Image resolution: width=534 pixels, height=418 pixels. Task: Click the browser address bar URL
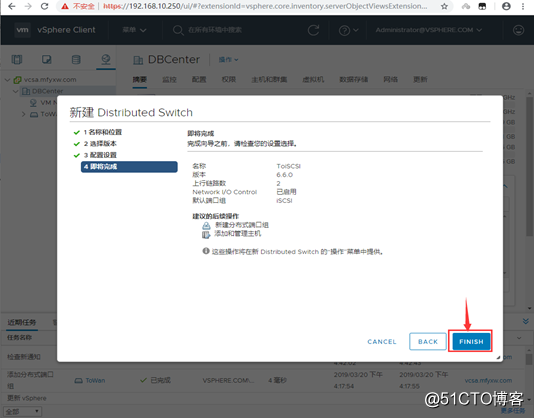coord(265,6)
